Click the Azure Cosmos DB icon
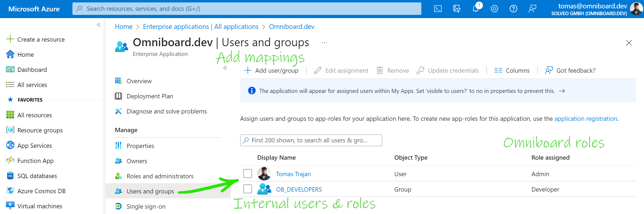 [10, 191]
